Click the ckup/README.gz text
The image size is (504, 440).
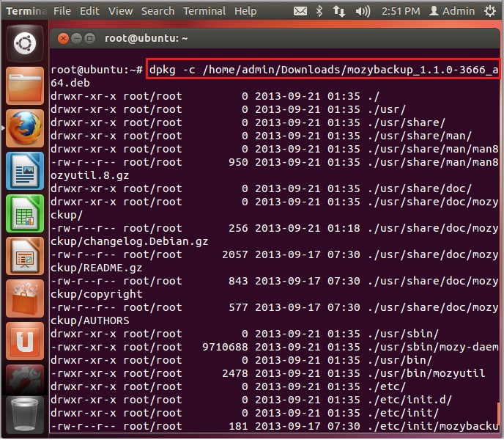96,268
